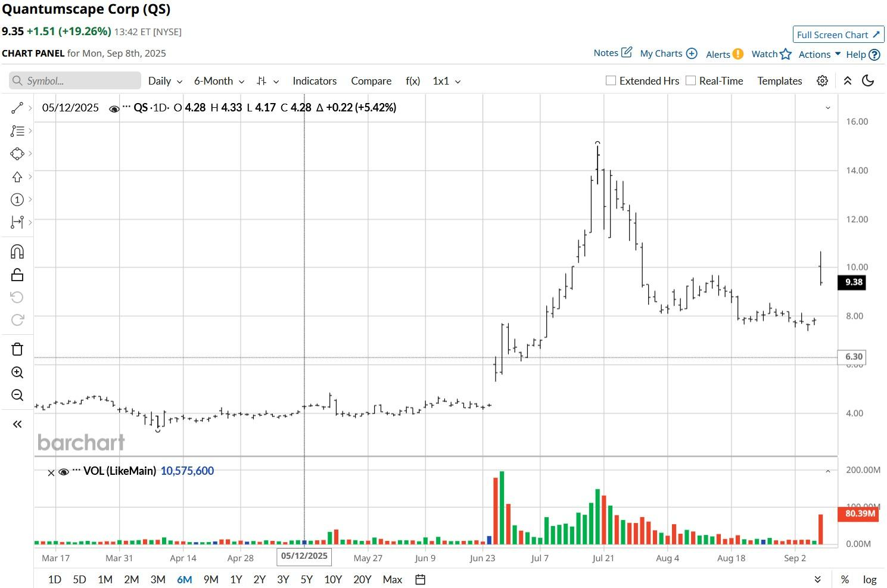Enable the Extended Hrs checkbox

[x=611, y=80]
